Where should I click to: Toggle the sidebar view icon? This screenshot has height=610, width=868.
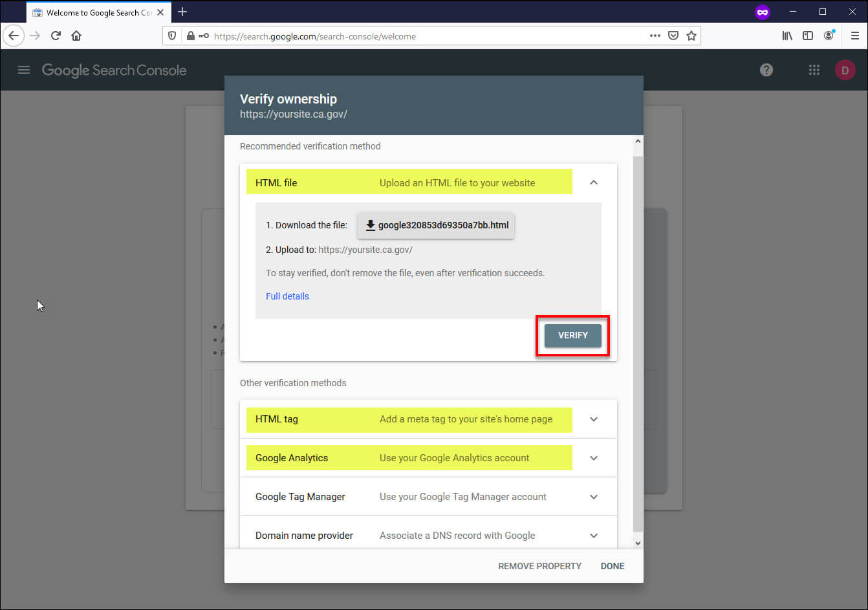click(808, 36)
